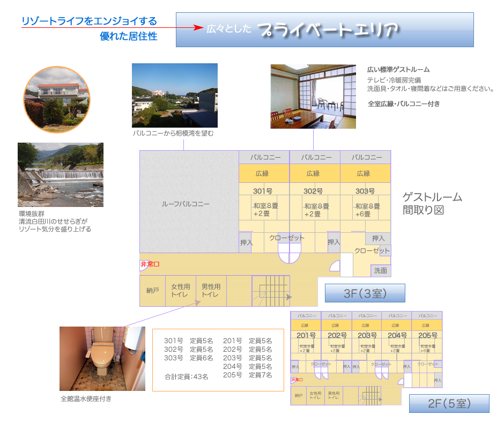Click the Sagami Bay balcony view photo
The image size is (504, 429).
coord(175,95)
